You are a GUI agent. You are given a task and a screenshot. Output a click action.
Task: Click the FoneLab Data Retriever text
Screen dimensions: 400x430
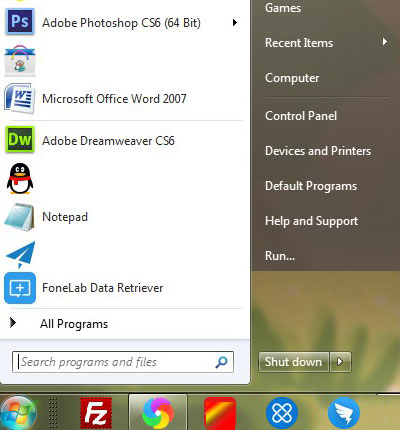click(x=103, y=288)
